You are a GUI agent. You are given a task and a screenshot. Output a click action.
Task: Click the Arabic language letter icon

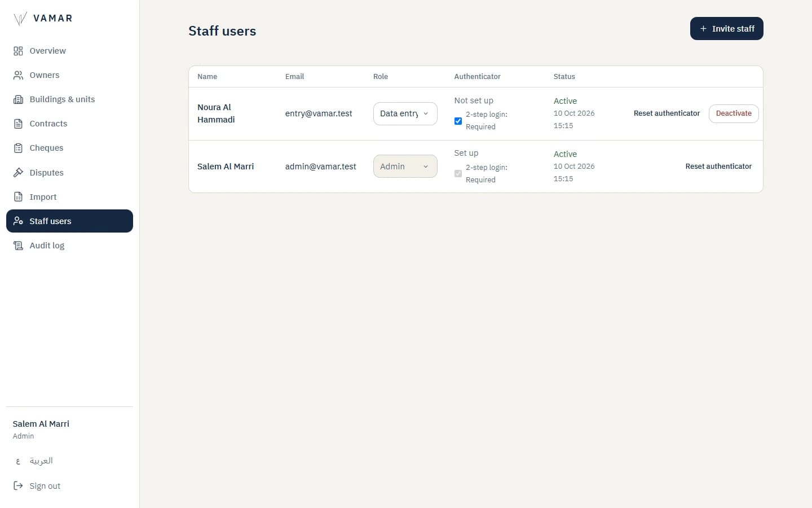[18, 461]
